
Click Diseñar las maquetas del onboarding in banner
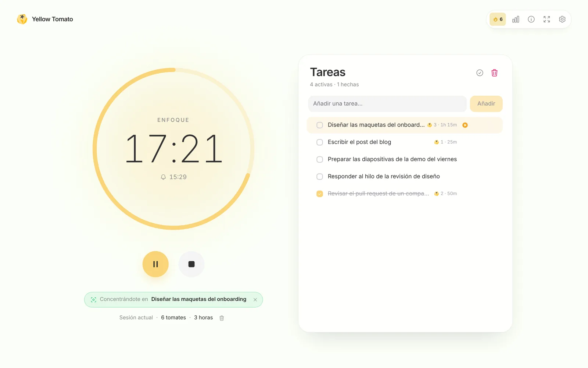199,299
